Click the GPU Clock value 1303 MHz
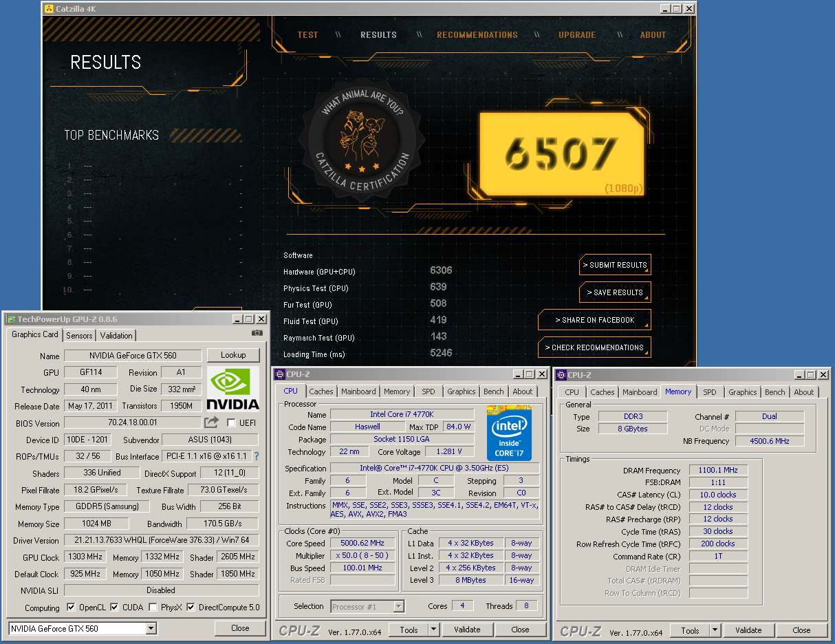 (x=87, y=557)
